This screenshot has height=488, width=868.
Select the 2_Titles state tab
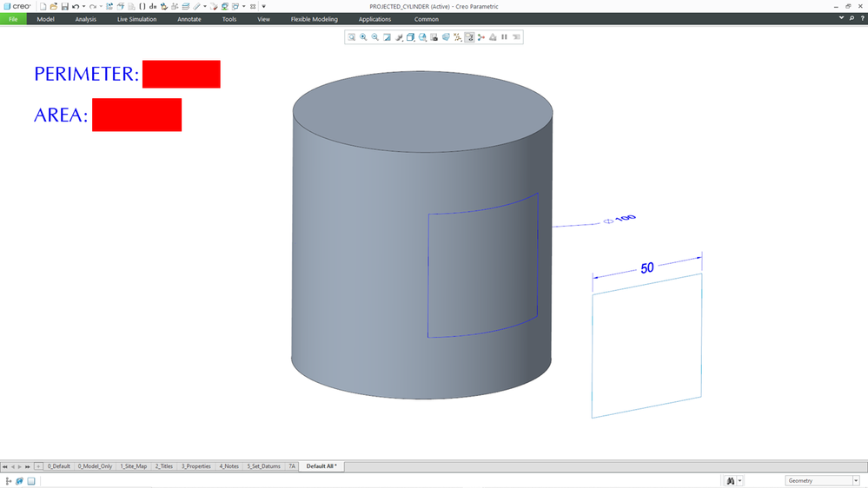[164, 466]
